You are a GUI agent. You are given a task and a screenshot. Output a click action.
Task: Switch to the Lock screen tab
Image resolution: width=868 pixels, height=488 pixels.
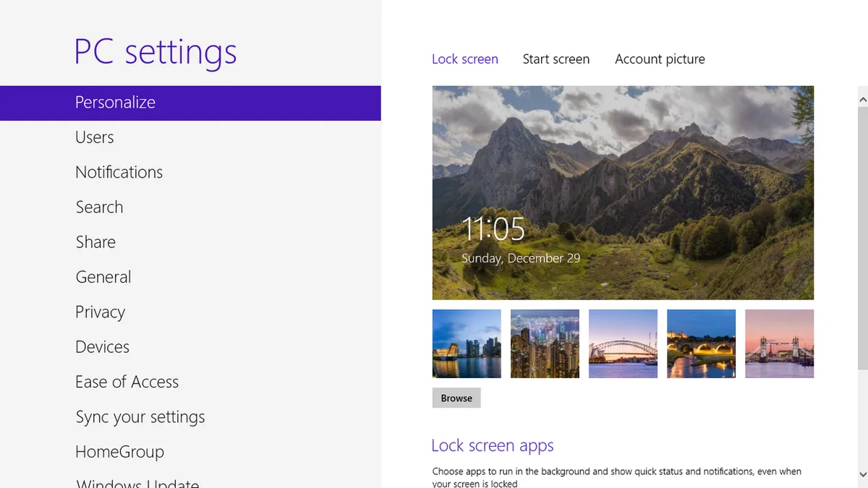point(465,59)
